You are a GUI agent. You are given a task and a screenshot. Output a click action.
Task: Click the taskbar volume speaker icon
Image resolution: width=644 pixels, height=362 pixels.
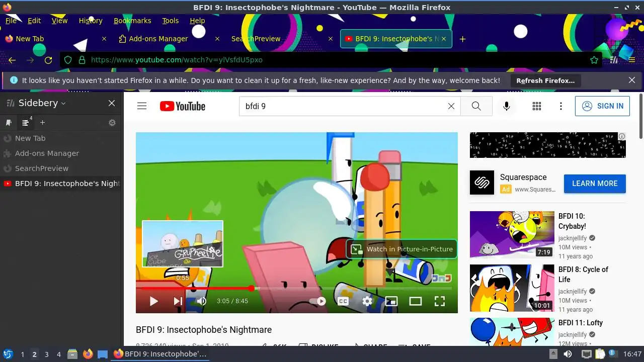568,354
